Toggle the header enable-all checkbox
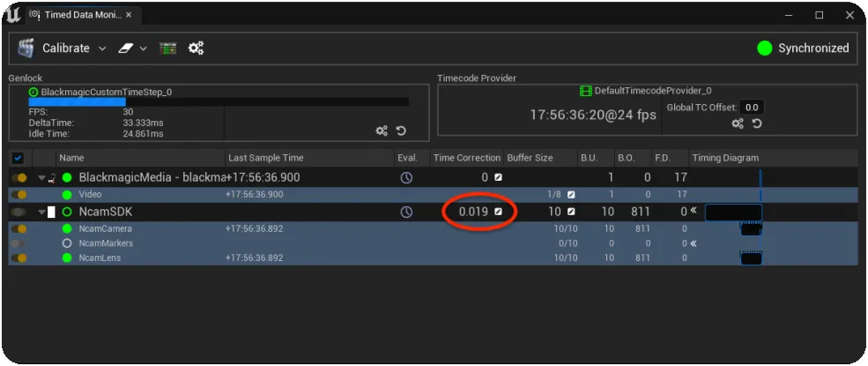This screenshot has height=366, width=868. coord(18,158)
